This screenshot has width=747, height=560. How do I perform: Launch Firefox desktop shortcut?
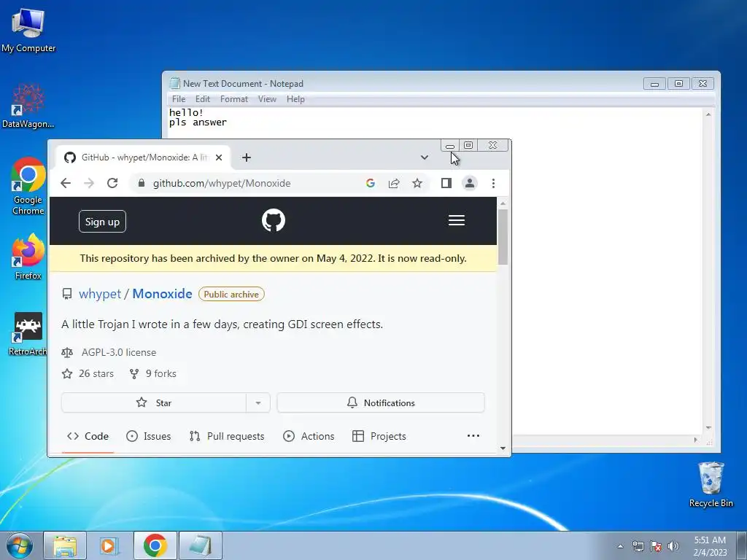coord(28,257)
